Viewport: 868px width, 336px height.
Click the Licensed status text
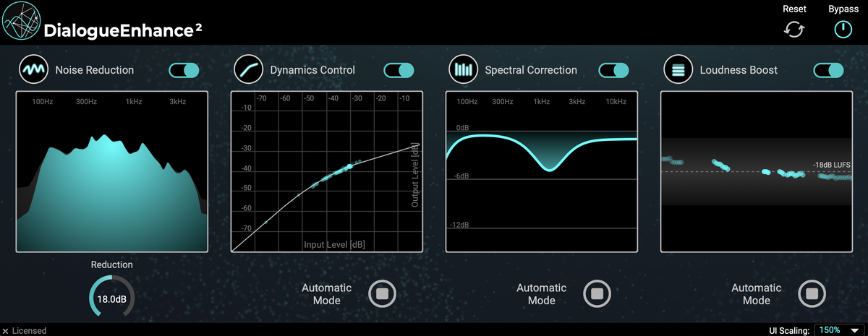[29, 330]
